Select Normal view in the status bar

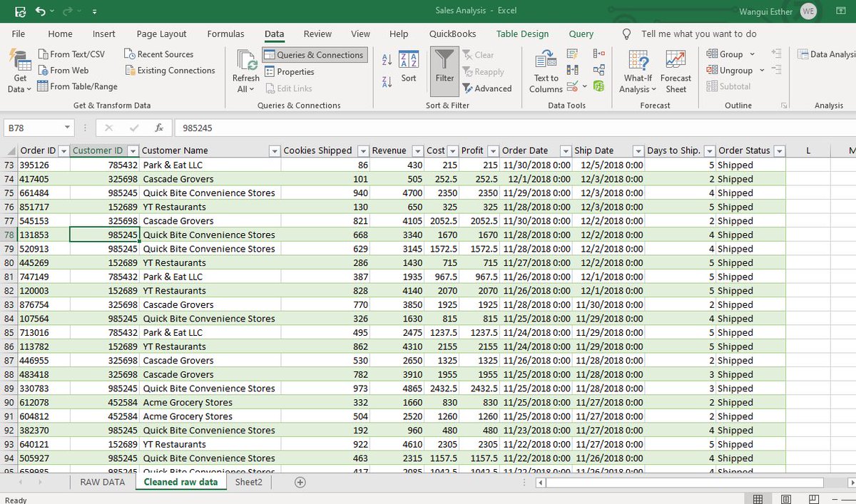click(758, 499)
